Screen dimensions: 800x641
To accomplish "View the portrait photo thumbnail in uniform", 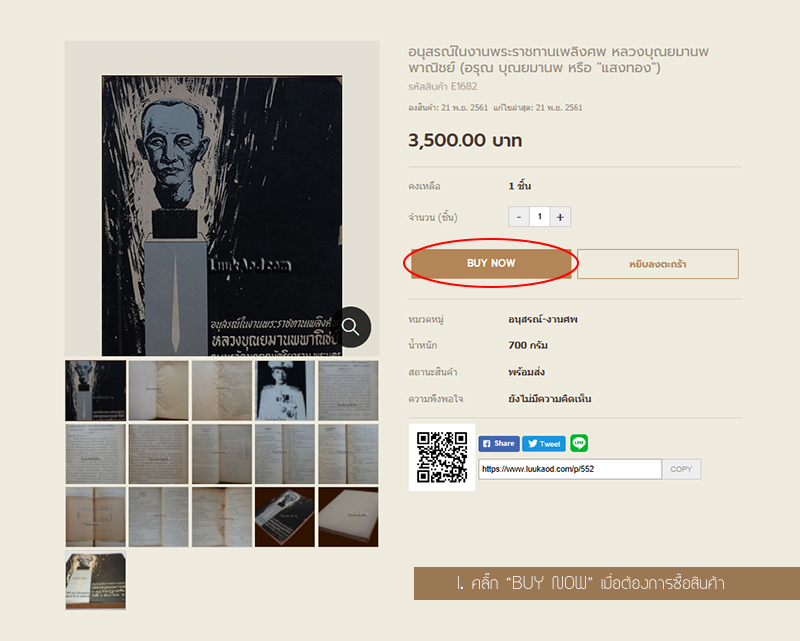I will coord(285,391).
